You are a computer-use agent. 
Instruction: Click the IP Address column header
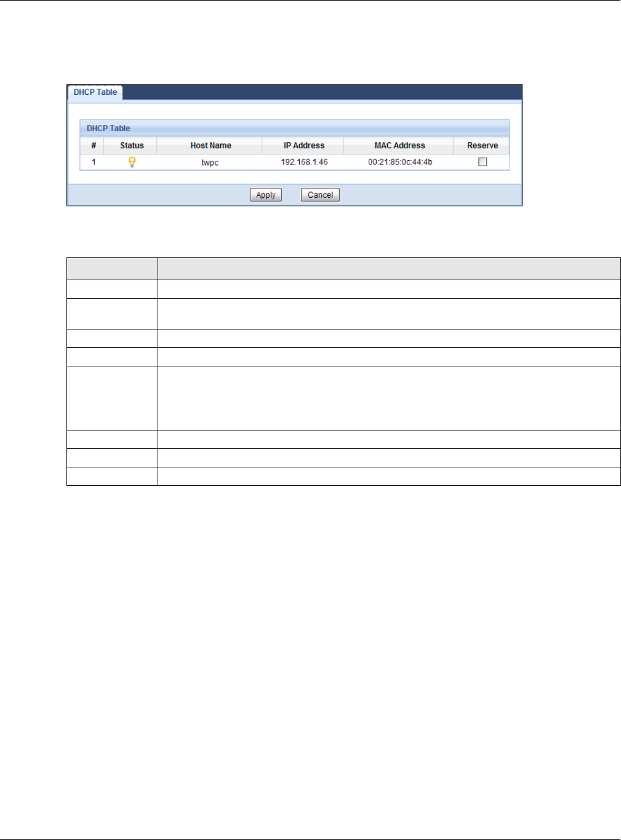pyautogui.click(x=303, y=146)
